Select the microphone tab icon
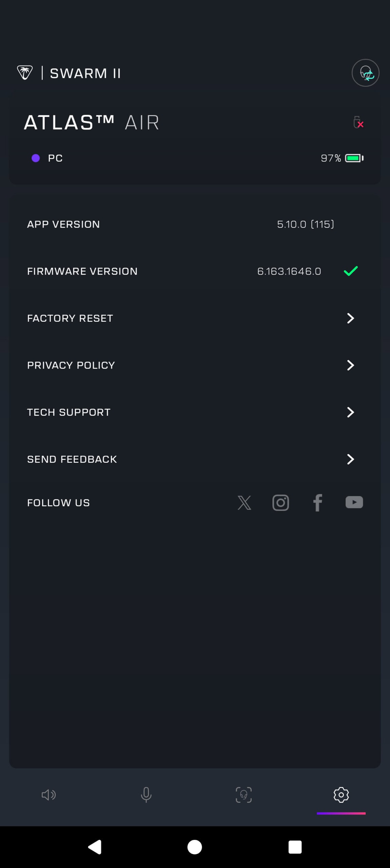 tap(146, 795)
